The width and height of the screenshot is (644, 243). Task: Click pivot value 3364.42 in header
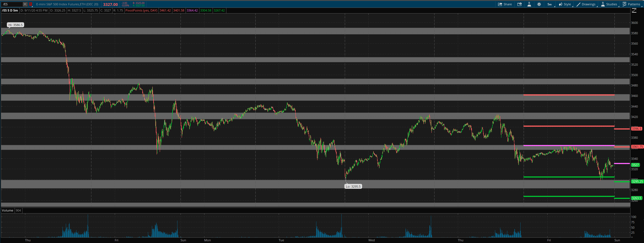click(192, 10)
